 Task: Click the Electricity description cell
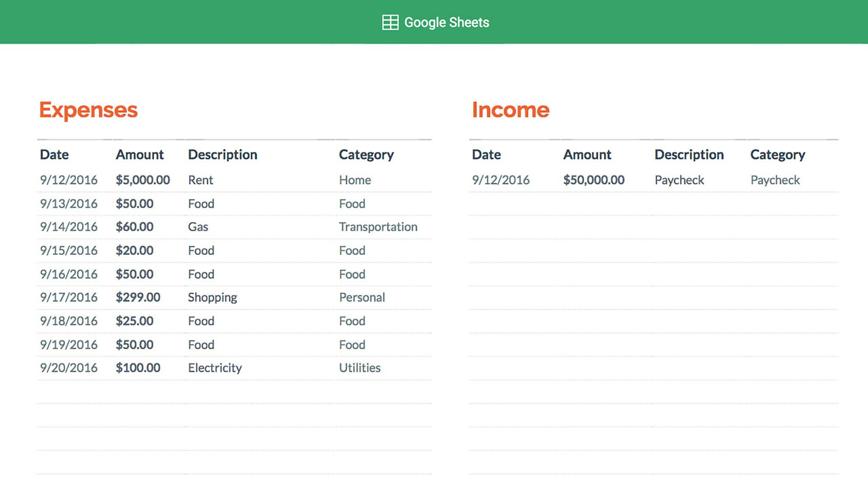(215, 368)
